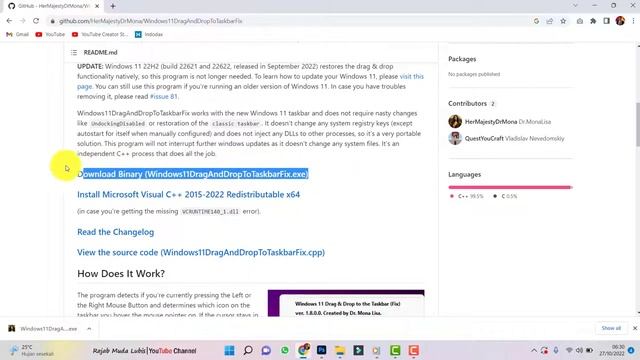Image resolution: width=640 pixels, height=360 pixels.
Task: View the source code cpp link
Action: 201,253
